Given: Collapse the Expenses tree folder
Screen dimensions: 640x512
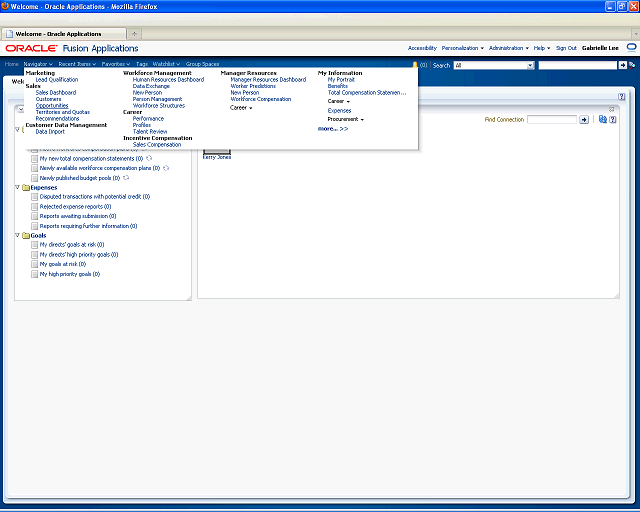Looking at the screenshot, I should [18, 187].
